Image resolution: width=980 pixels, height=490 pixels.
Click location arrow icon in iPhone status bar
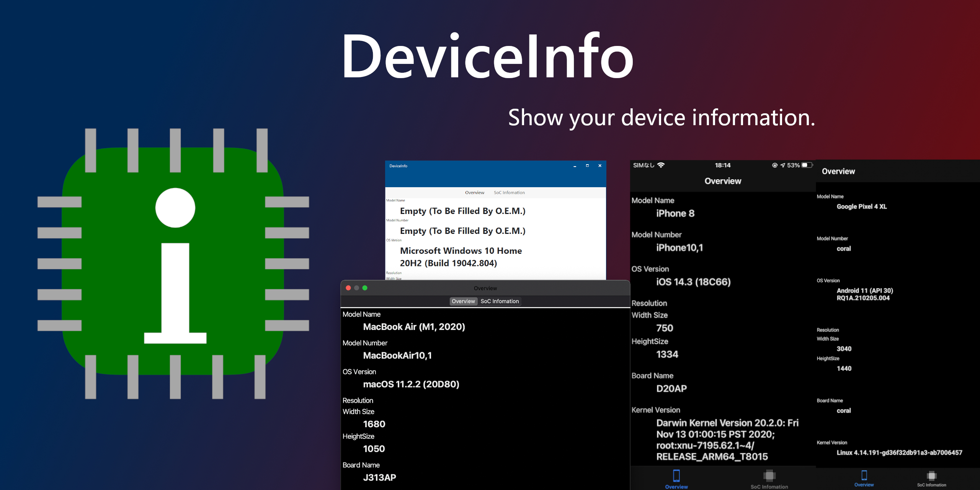pos(782,165)
